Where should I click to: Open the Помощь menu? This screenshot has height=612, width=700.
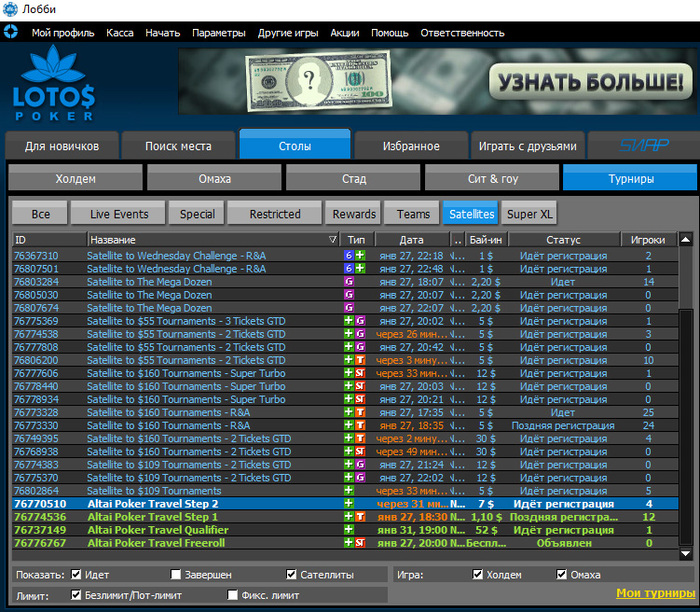point(390,33)
